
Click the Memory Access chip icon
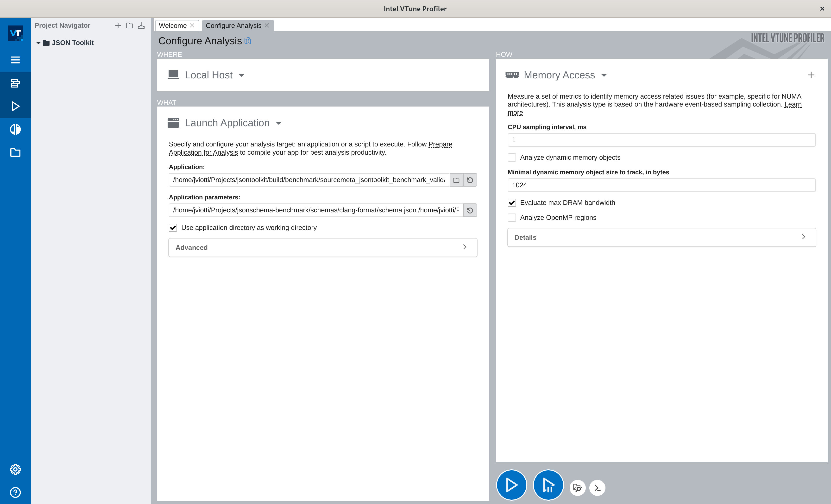point(512,75)
